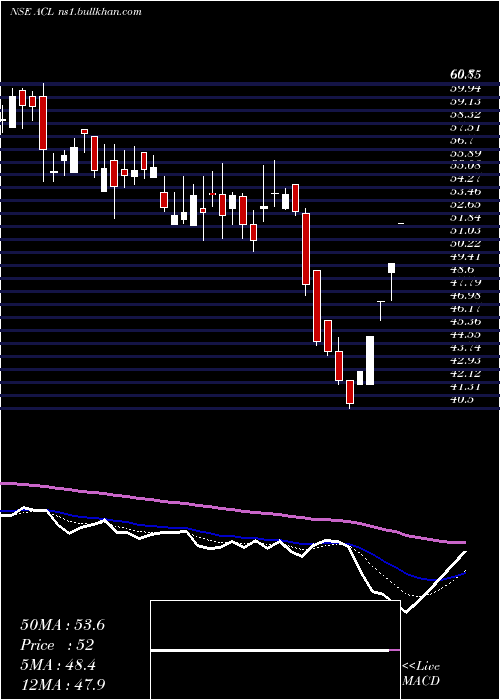
Task: Click the 56.7 price axis label
Action: tap(462, 140)
